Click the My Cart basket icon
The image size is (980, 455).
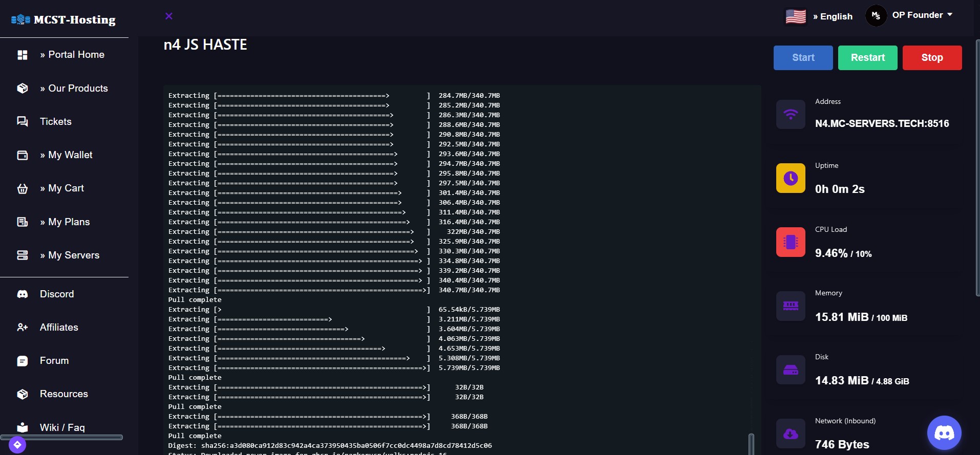(23, 188)
